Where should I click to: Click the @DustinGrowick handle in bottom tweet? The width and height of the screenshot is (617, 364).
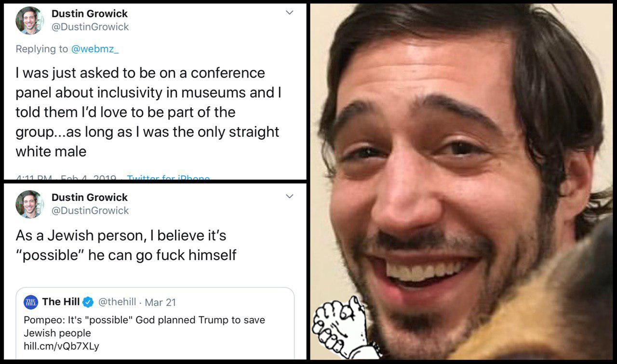(90, 210)
